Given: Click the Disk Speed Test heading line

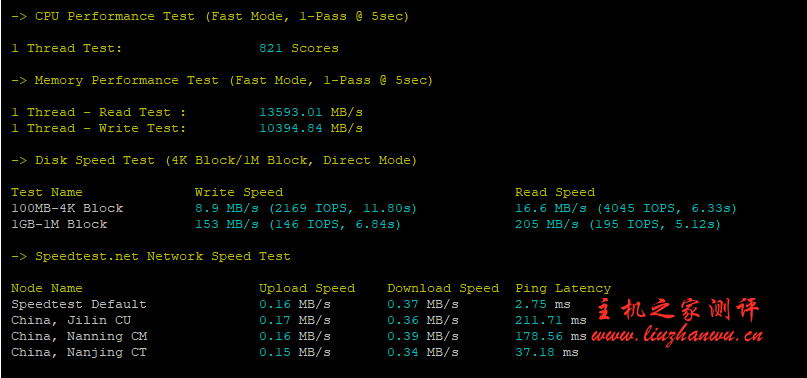Looking at the screenshot, I should click(214, 160).
